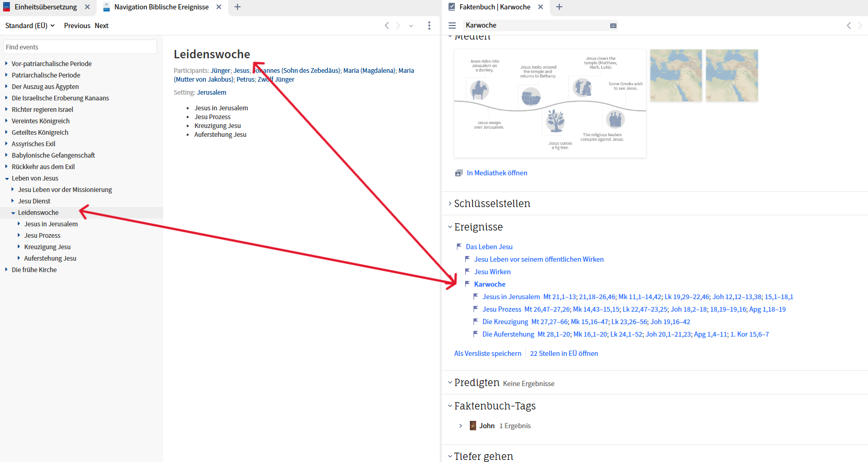Click 22 Stellen in EÜ öffnen

[564, 353]
